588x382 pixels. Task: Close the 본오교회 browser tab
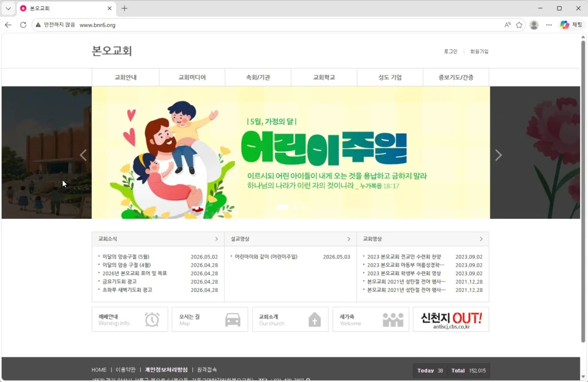tap(110, 8)
